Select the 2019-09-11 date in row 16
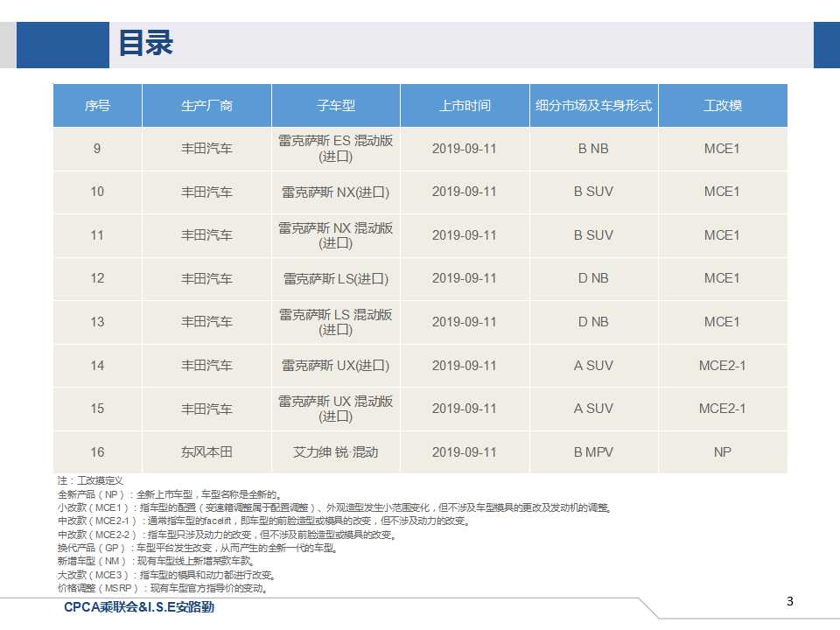 click(x=465, y=452)
